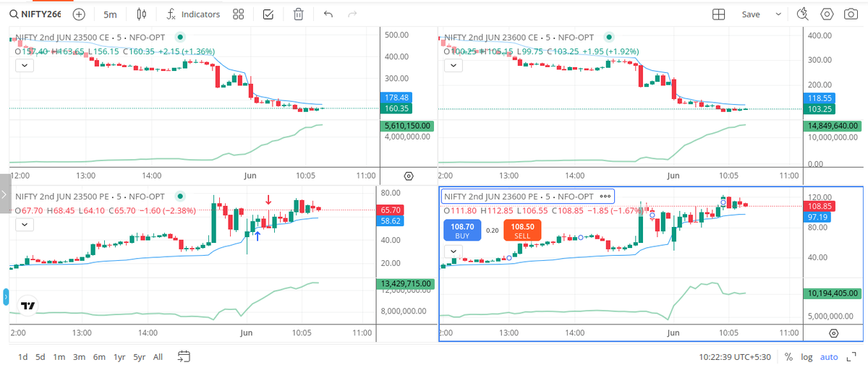This screenshot has width=868, height=365.
Task: Click market status dot of 23600 CE
Action: [610, 36]
